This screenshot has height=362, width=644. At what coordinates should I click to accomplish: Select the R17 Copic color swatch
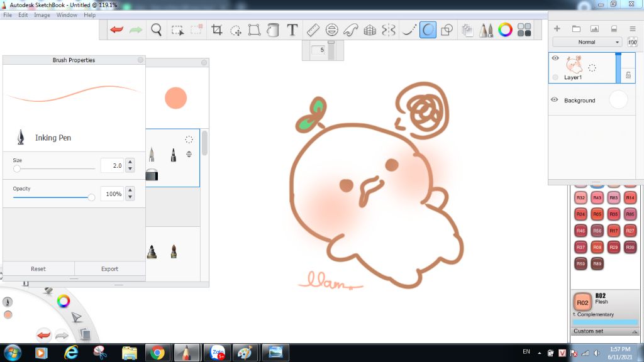tap(614, 230)
